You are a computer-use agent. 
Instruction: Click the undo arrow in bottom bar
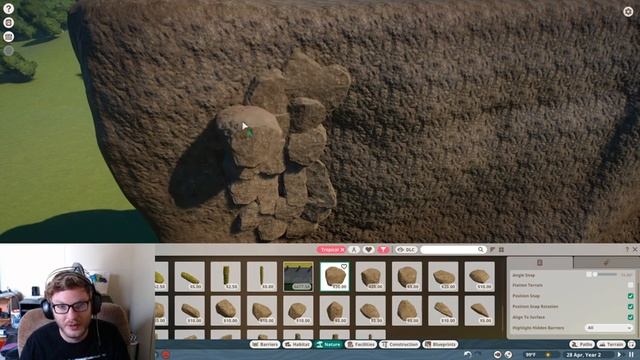click(x=468, y=355)
